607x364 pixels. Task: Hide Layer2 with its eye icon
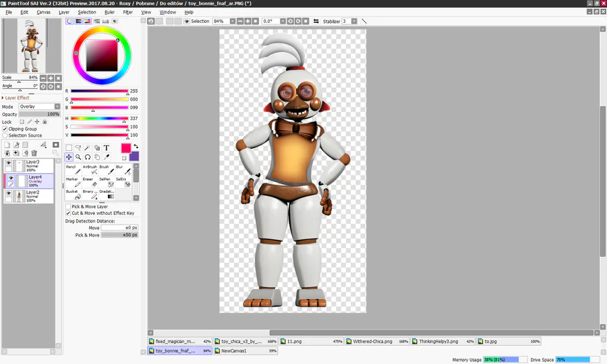(x=8, y=193)
